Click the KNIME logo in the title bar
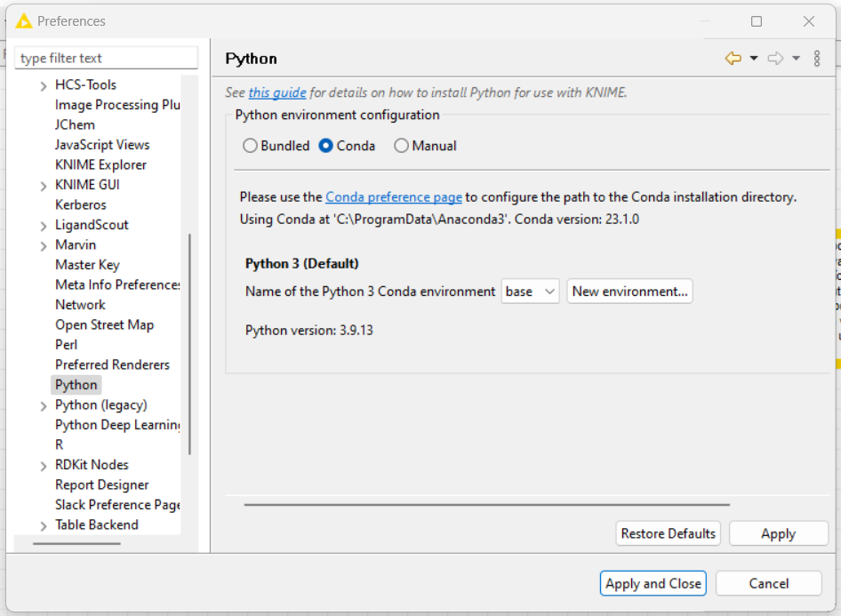 click(23, 20)
